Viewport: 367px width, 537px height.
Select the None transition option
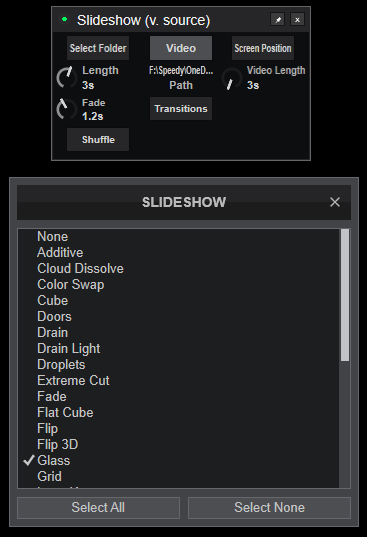click(52, 236)
